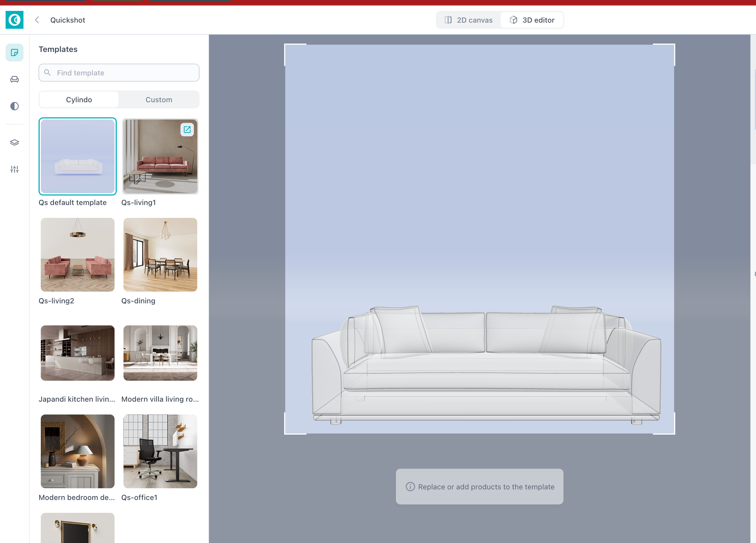Image resolution: width=756 pixels, height=543 pixels.
Task: Select the Qs-living1 template thumbnail
Action: tap(160, 156)
